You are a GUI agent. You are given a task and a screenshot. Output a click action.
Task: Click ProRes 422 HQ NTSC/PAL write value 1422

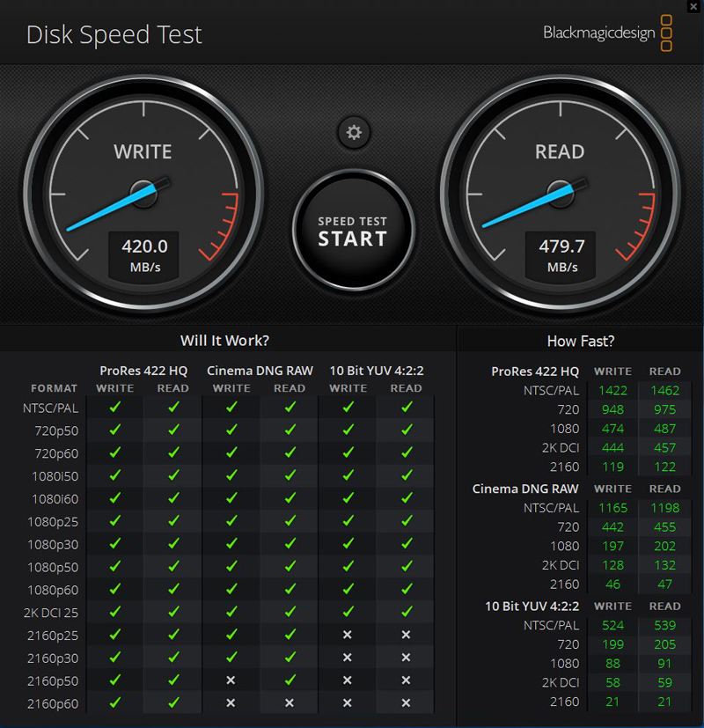click(612, 390)
